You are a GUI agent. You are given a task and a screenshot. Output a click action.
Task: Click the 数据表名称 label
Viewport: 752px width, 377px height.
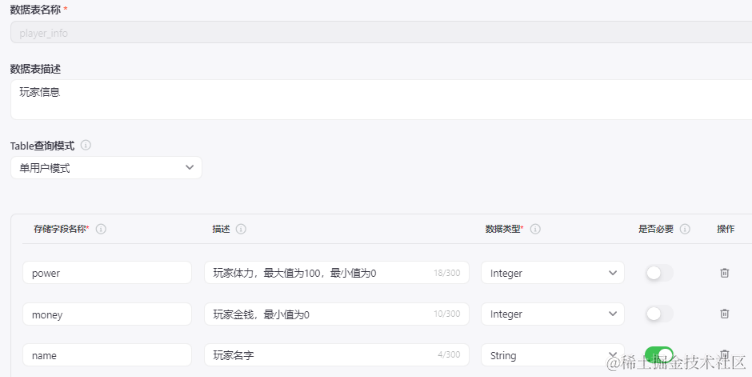[x=35, y=9]
